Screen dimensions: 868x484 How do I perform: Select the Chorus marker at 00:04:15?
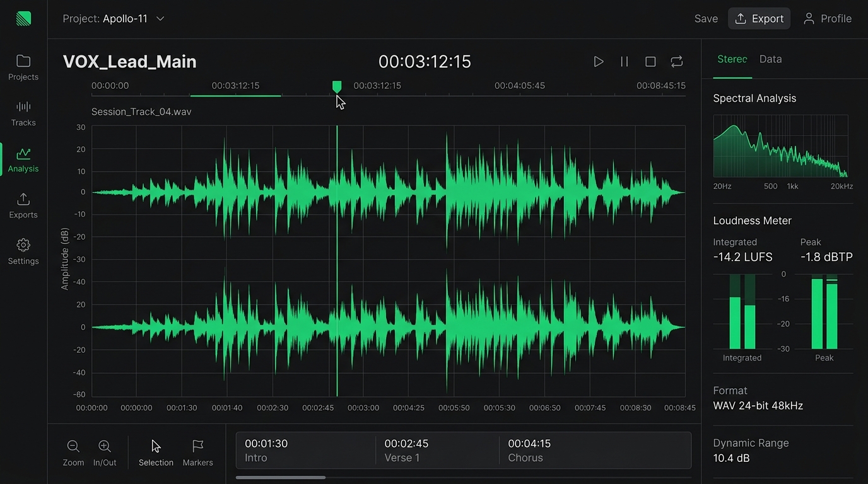pos(595,450)
